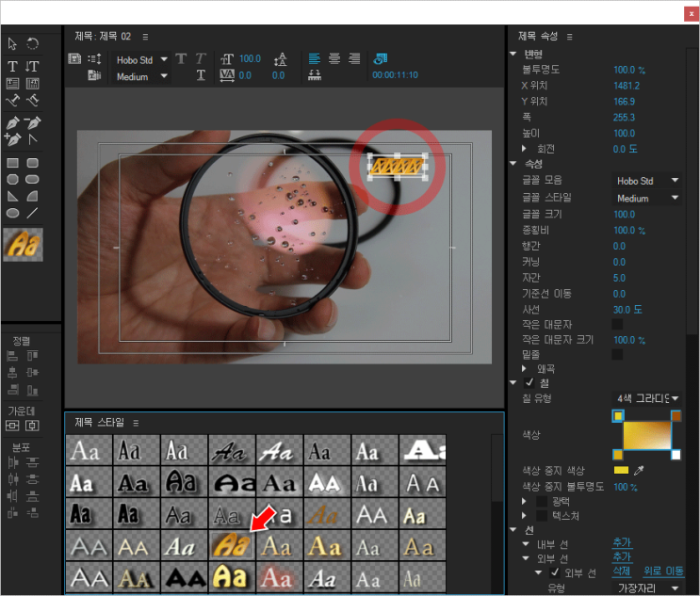
Task: Select the Wedge shape tool
Action: coord(12,196)
